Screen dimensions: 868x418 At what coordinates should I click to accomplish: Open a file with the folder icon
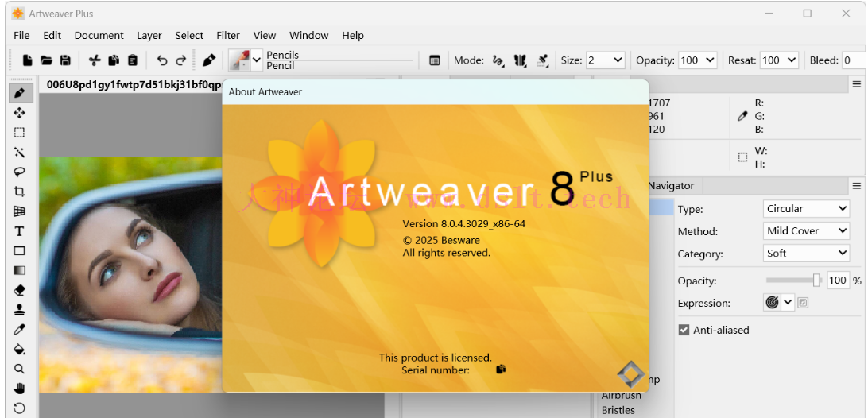click(x=46, y=60)
